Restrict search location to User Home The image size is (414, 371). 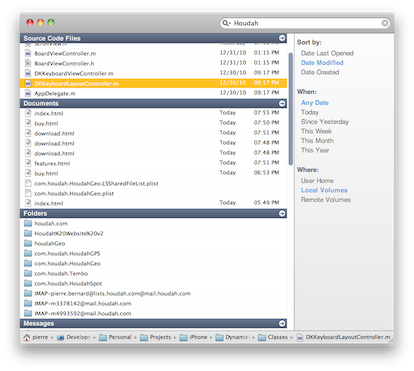(x=317, y=180)
